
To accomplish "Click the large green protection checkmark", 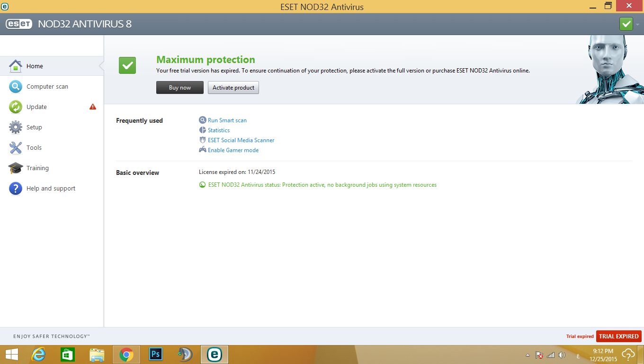I will [x=127, y=65].
